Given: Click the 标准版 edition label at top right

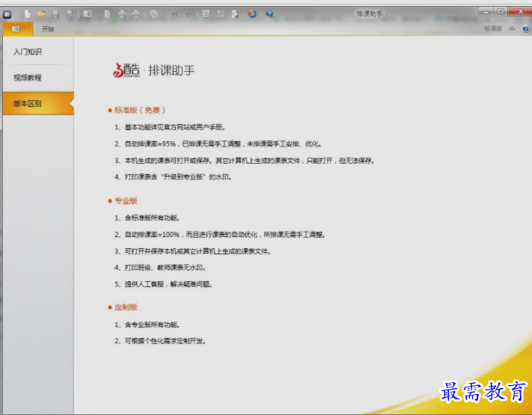Looking at the screenshot, I should point(492,29).
